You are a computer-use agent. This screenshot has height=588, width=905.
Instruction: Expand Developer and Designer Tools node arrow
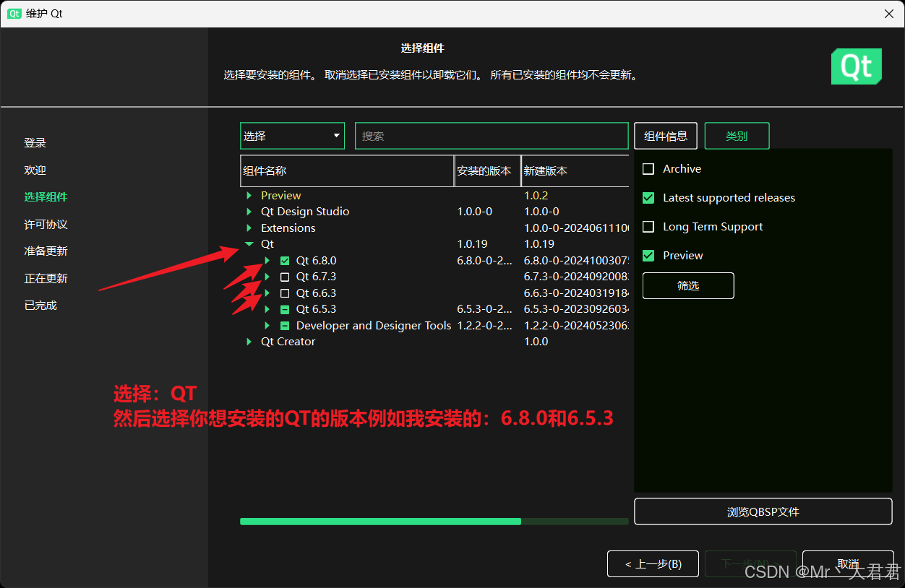click(267, 326)
